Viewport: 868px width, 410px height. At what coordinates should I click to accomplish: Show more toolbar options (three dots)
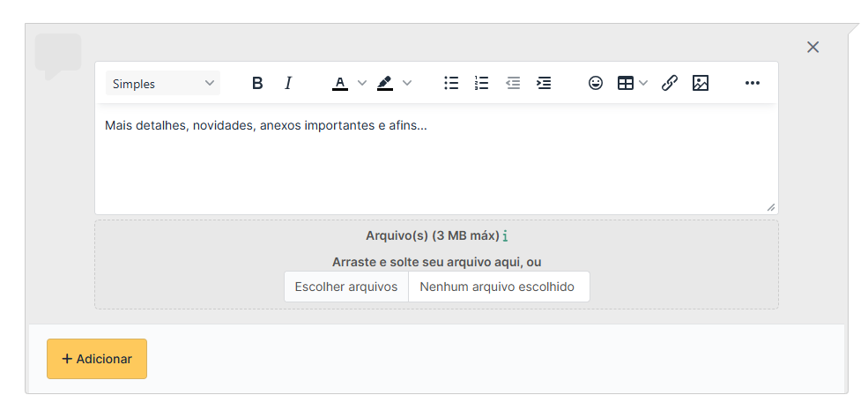pos(752,83)
